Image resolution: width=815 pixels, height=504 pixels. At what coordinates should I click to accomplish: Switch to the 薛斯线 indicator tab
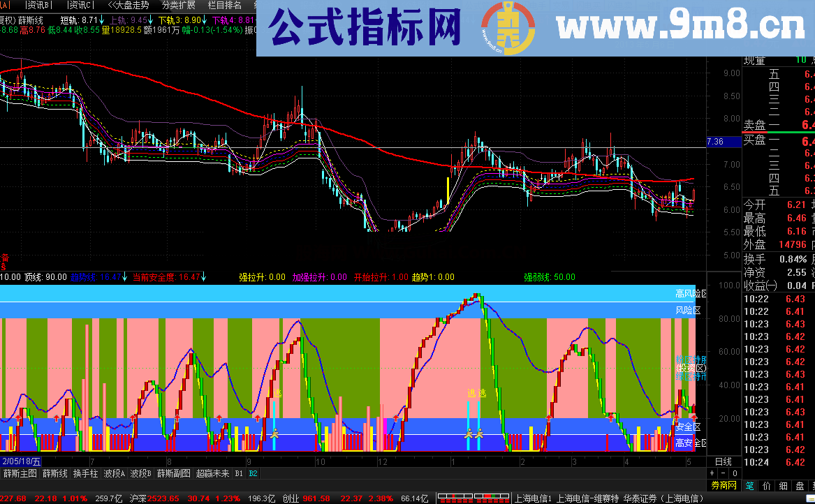[56, 473]
